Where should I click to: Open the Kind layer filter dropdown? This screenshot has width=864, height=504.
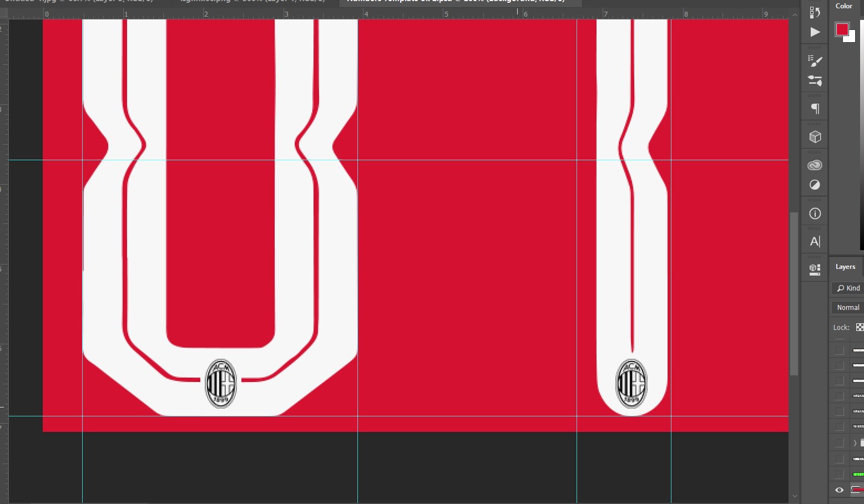coord(848,288)
